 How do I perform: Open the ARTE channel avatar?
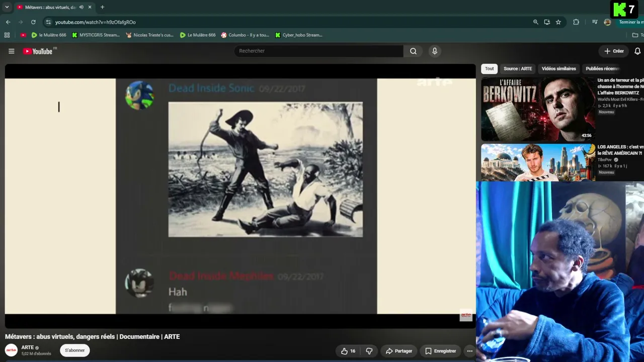click(x=11, y=350)
